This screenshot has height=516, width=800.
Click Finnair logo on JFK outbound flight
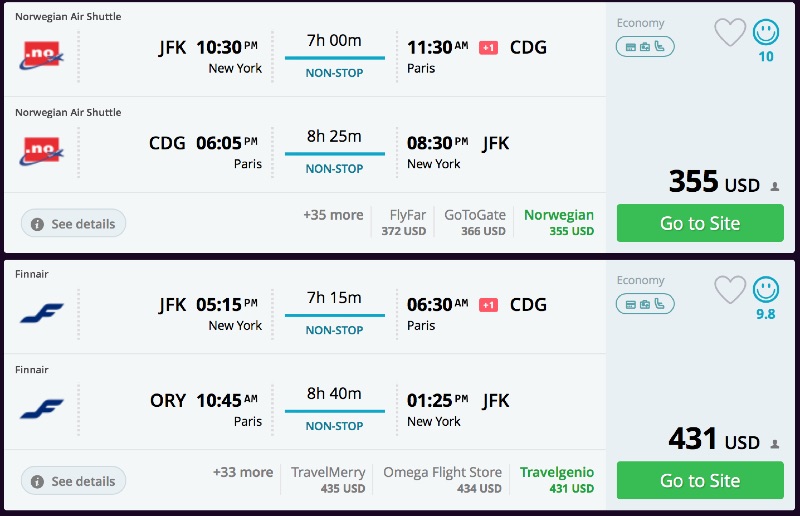(41, 313)
